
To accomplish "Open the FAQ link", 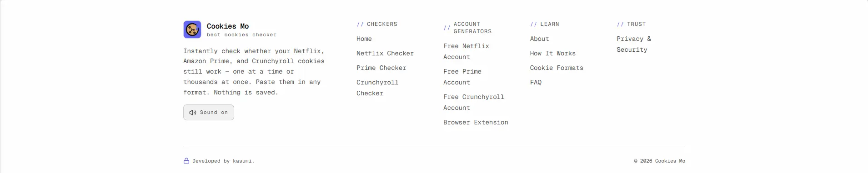I will tap(536, 83).
